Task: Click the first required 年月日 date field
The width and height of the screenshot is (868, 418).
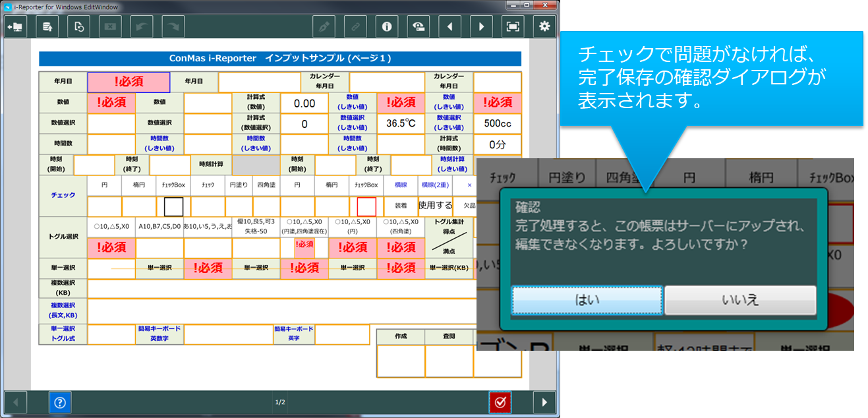Action: coord(129,82)
